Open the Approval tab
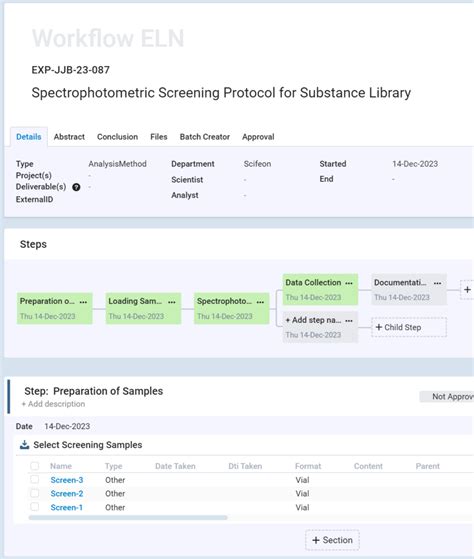Image resolution: width=474 pixels, height=559 pixels. pos(258,137)
